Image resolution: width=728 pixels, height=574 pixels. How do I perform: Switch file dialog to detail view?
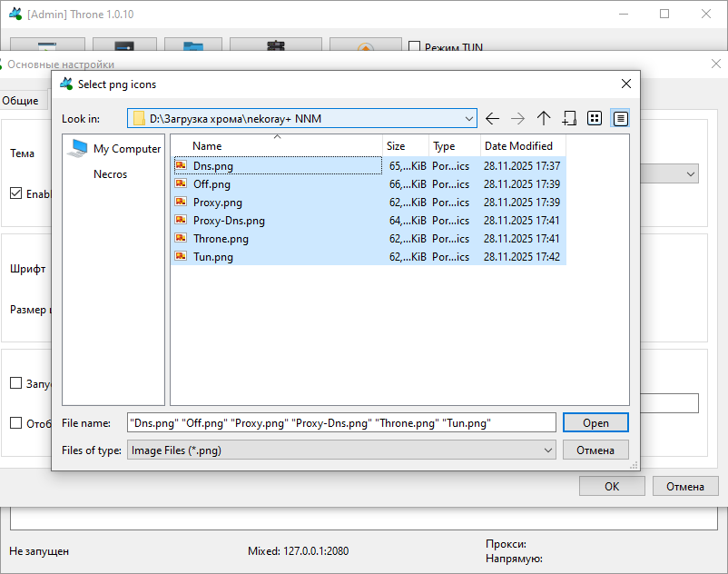[620, 118]
